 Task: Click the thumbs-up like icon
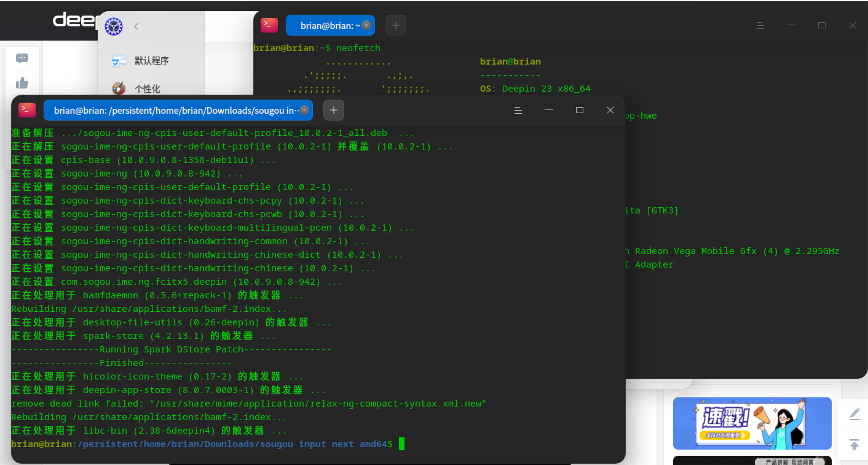(22, 83)
